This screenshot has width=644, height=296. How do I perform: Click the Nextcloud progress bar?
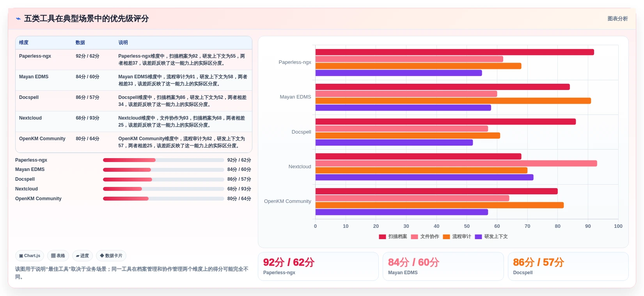pyautogui.click(x=163, y=189)
